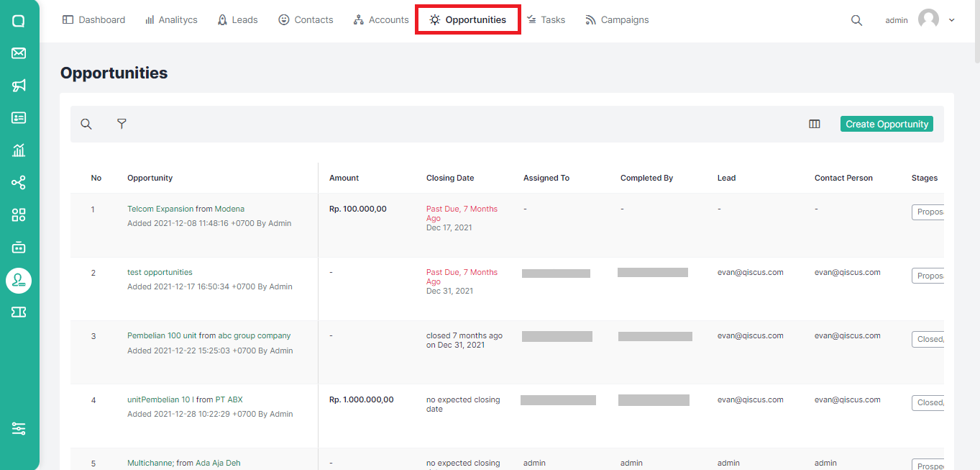
Task: Open the Ada Aja Deh account link
Action: 218,463
